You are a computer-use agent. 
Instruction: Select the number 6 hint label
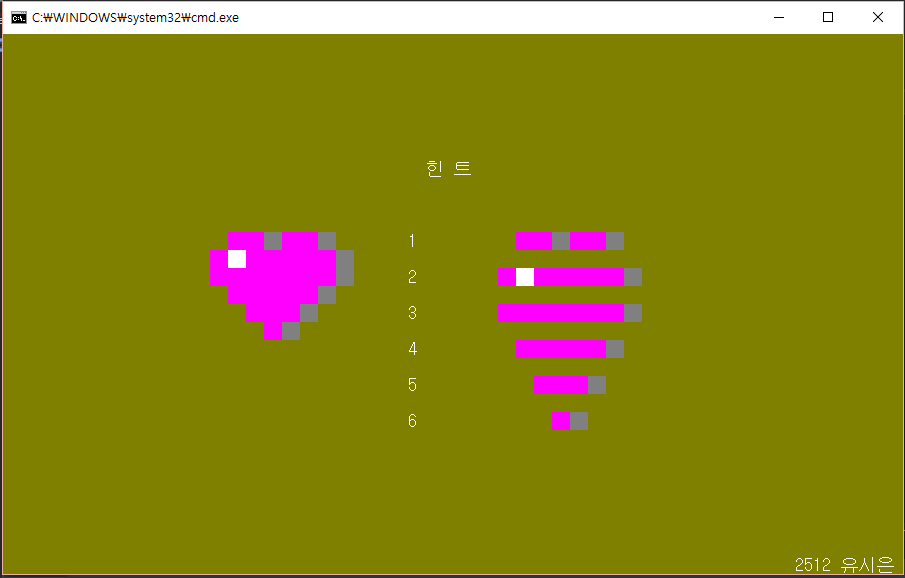pyautogui.click(x=412, y=421)
